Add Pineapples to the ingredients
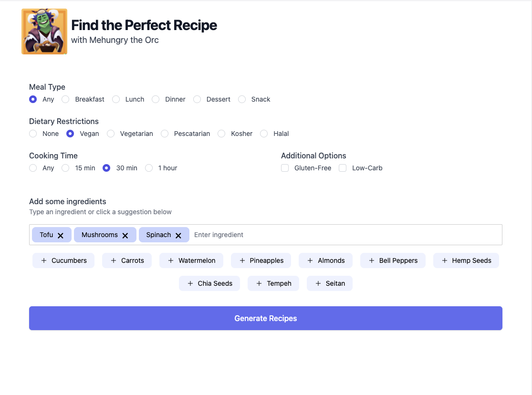Image resolution: width=532 pixels, height=395 pixels. click(261, 260)
